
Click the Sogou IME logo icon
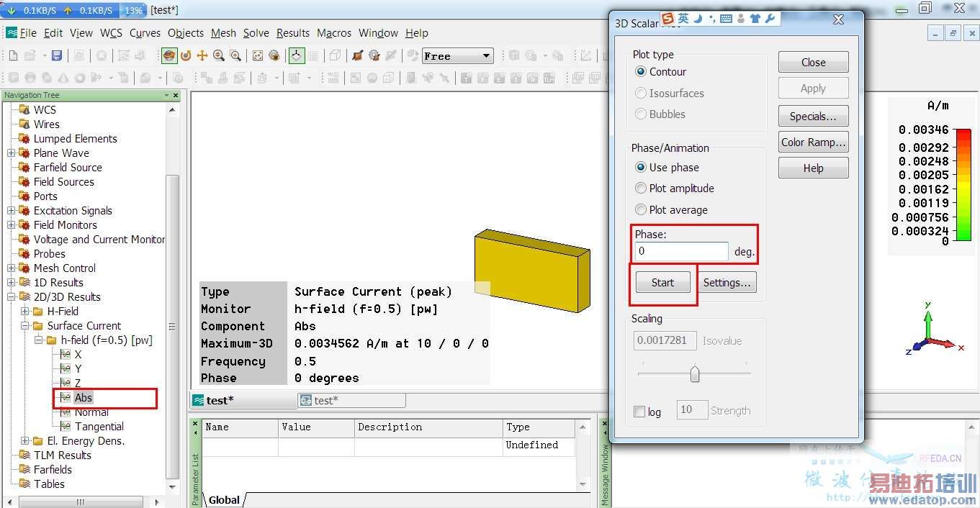[x=668, y=19]
